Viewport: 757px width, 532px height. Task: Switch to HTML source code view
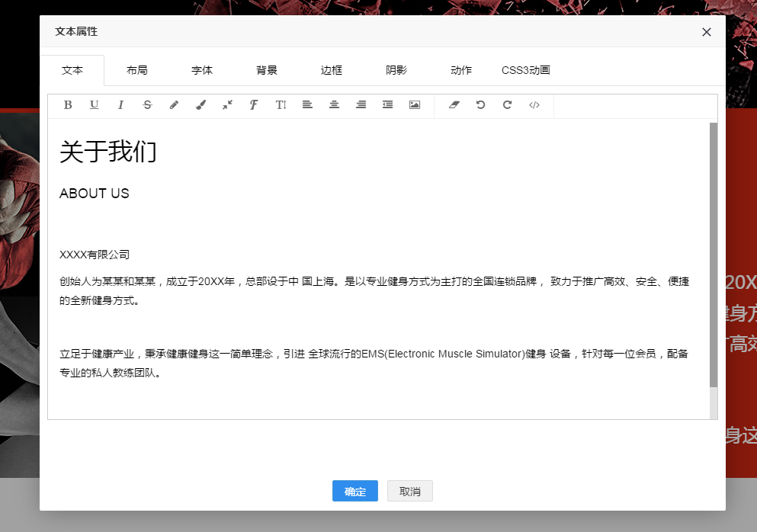(534, 105)
